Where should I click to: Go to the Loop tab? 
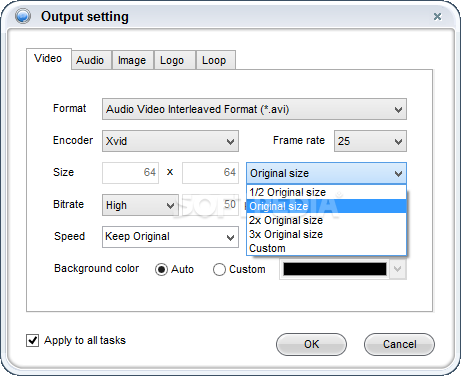coord(214,60)
